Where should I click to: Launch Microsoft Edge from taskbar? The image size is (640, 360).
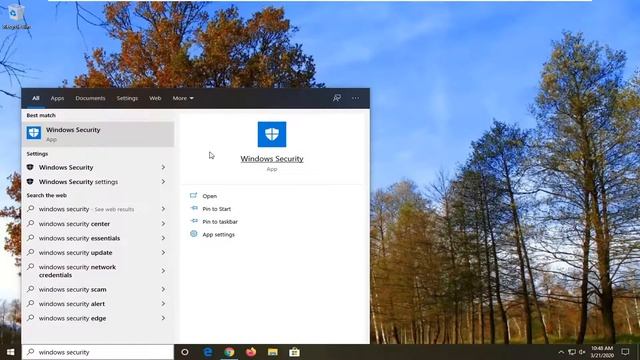[208, 352]
